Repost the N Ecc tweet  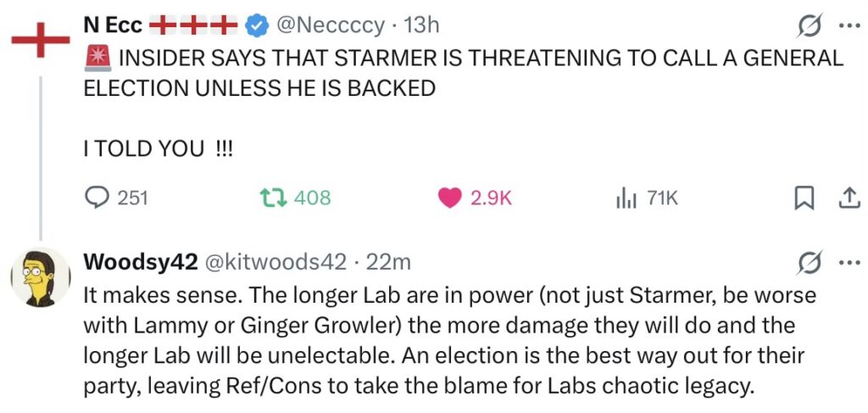point(273,198)
